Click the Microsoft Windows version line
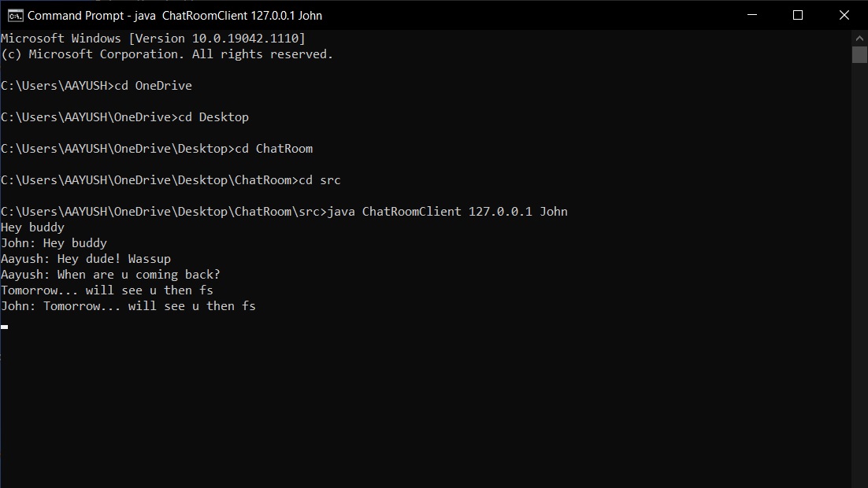 [153, 39]
